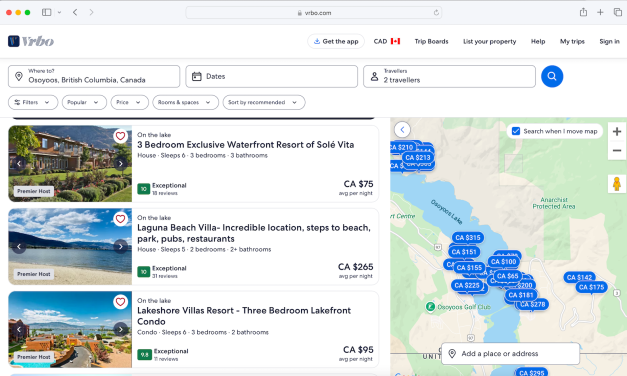The height and width of the screenshot is (376, 627).
Task: Previous photo arrow on Lakeshore Villas Resort
Action: coord(19,329)
